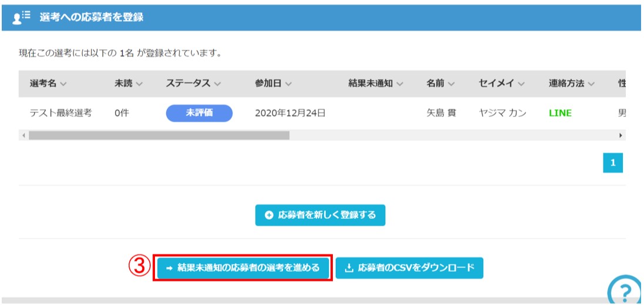Sort by セイメイ column header
644x305 pixels.
click(x=501, y=83)
